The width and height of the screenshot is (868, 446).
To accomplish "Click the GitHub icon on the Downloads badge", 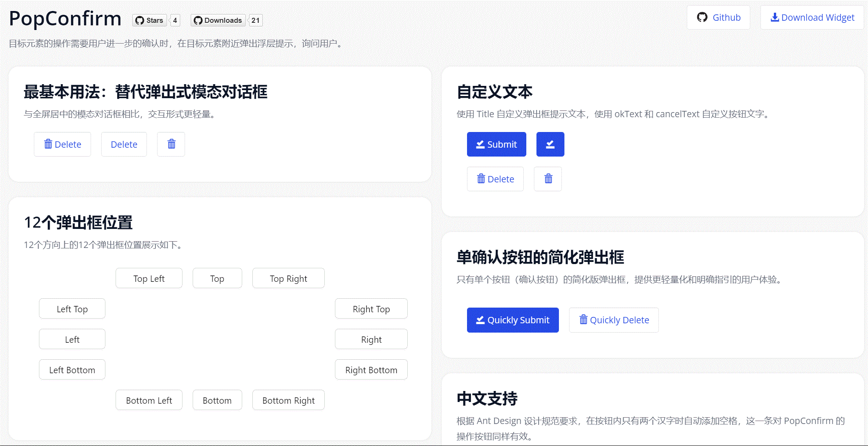I will (x=198, y=20).
